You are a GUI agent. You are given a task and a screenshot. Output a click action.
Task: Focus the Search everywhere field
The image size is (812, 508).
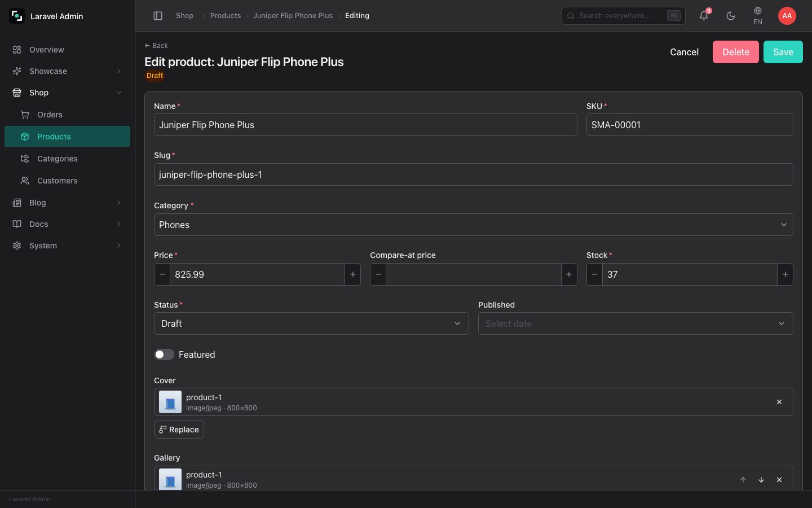(x=624, y=16)
